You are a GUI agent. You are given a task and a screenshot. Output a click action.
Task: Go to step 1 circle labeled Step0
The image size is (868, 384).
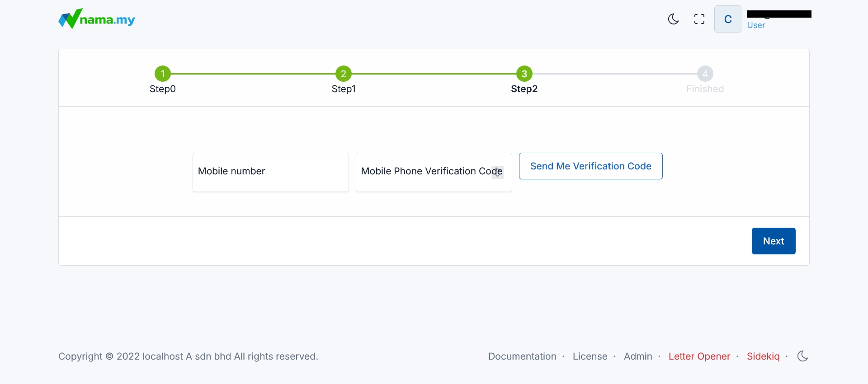pos(163,74)
